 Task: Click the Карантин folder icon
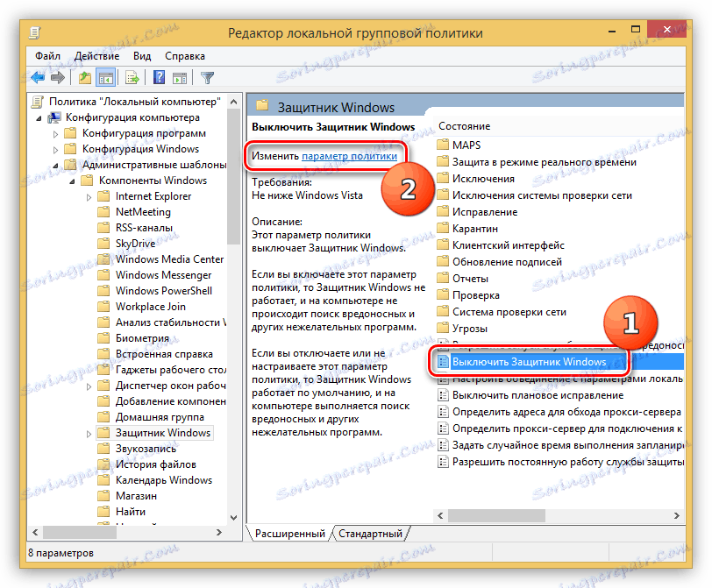(442, 229)
